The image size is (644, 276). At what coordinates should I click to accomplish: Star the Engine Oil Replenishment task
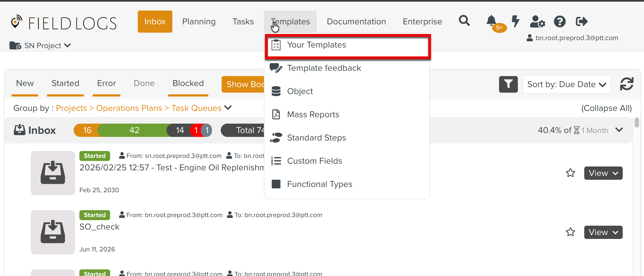(570, 173)
